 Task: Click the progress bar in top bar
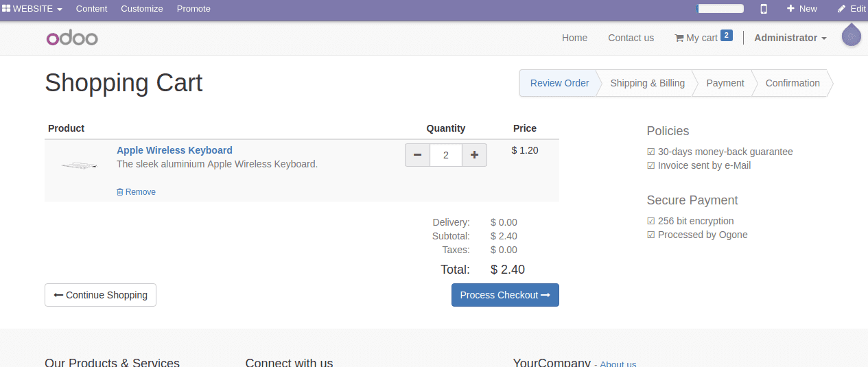pos(720,9)
